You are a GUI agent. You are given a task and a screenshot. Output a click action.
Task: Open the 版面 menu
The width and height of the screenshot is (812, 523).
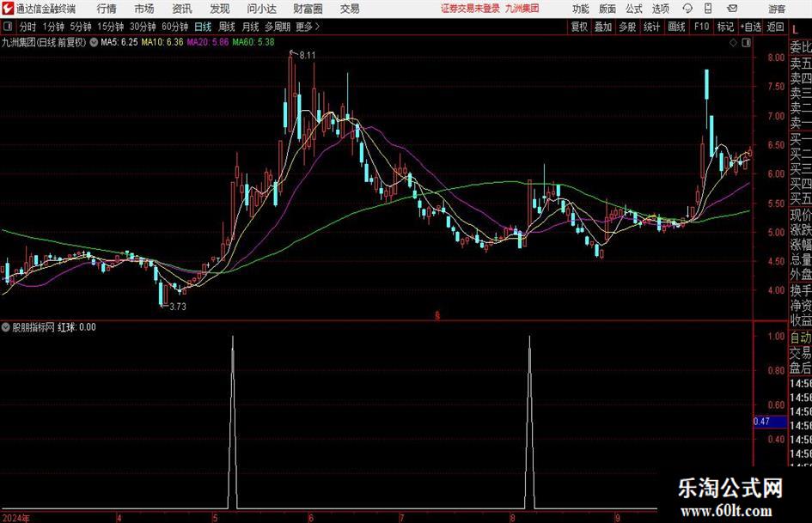tap(607, 9)
